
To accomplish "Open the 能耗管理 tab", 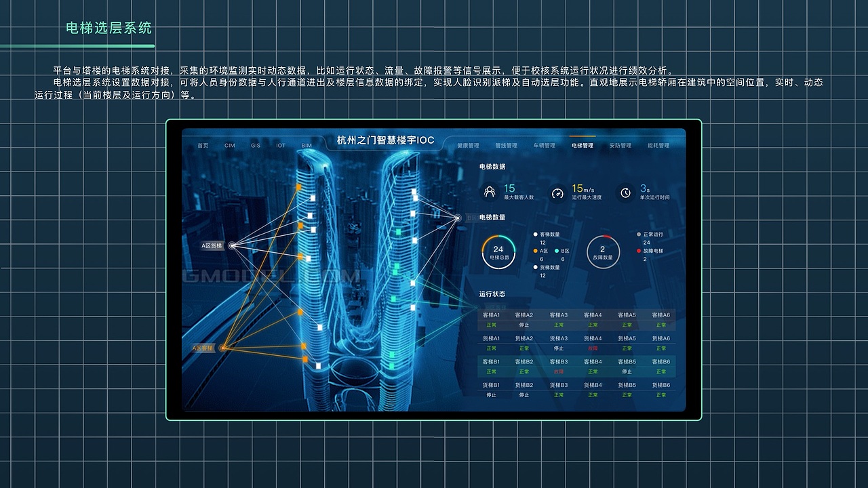I will 658,146.
